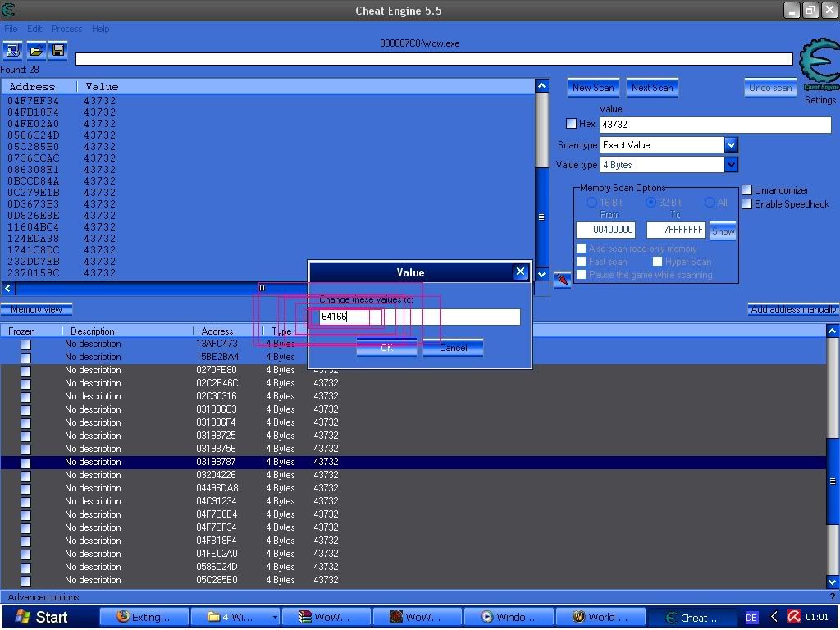
Task: Click the taskbar clock 01:01
Action: [816, 617]
